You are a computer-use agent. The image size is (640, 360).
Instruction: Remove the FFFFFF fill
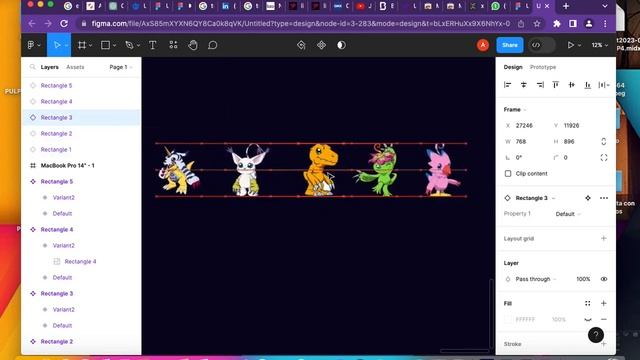[x=604, y=319]
